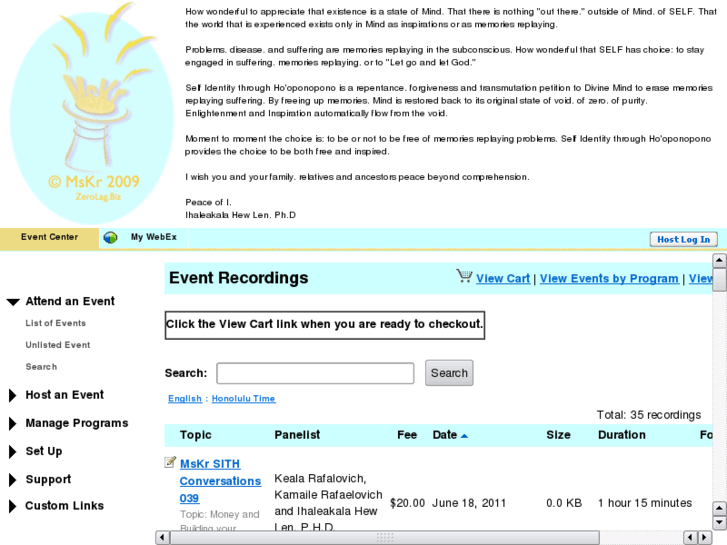This screenshot has width=727, height=545.
Task: Click the Total: 35 recordings text
Action: click(x=649, y=415)
